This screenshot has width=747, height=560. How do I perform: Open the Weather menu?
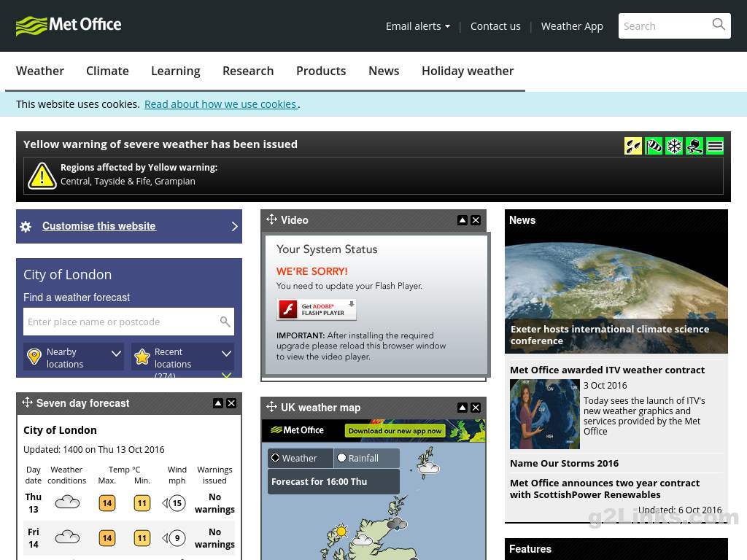tap(40, 71)
